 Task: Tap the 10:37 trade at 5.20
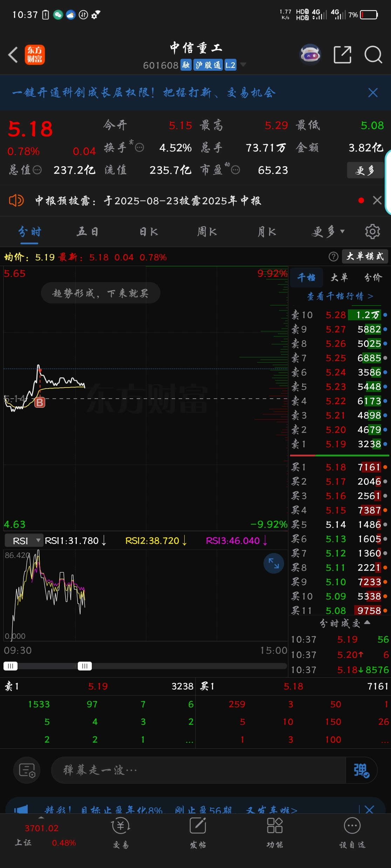[x=340, y=655]
